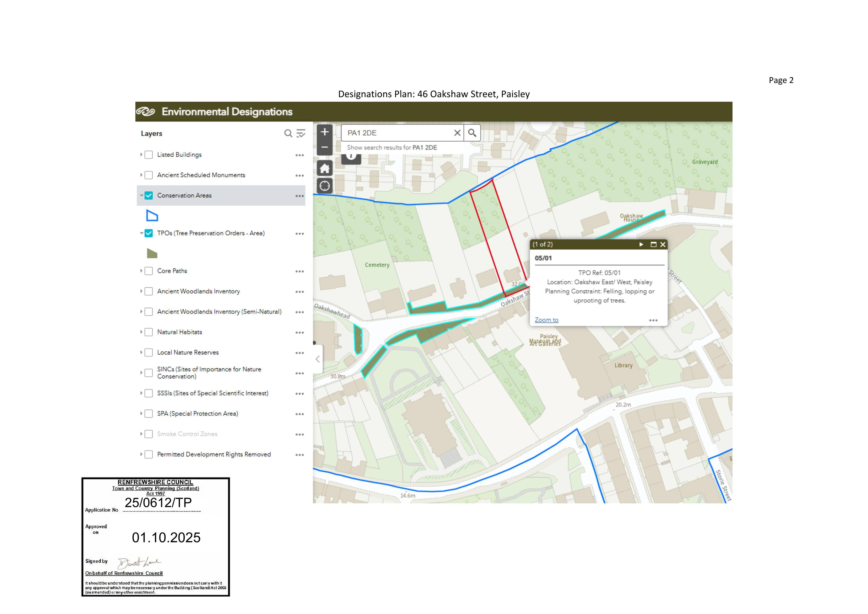Open Listed Buildings layer options menu
Screen dimensions: 868x614
point(300,155)
